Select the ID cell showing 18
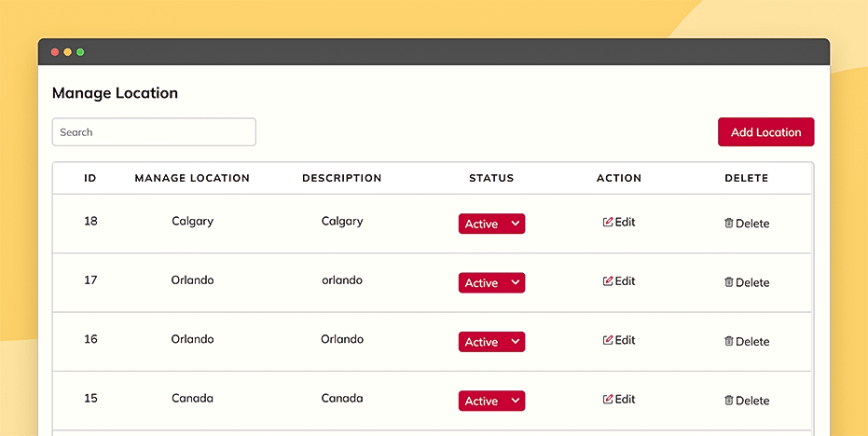This screenshot has width=868, height=436. tap(90, 221)
